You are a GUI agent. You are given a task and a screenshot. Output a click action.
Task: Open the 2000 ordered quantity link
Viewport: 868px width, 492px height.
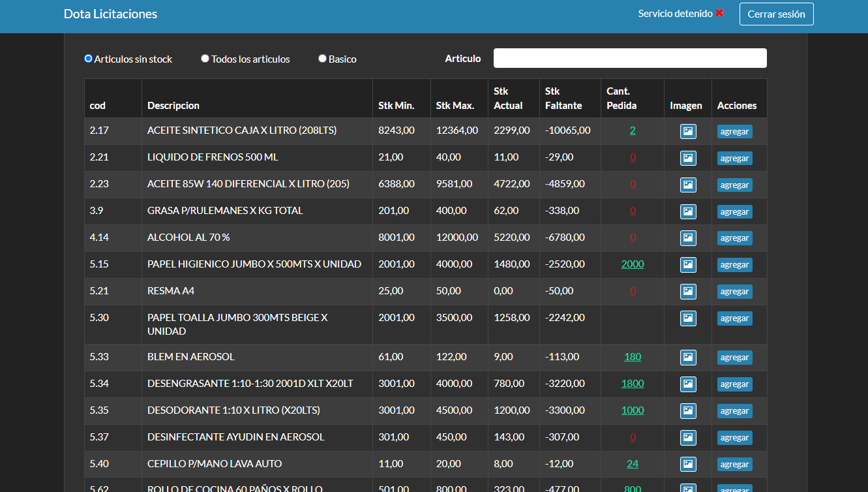pyautogui.click(x=632, y=264)
